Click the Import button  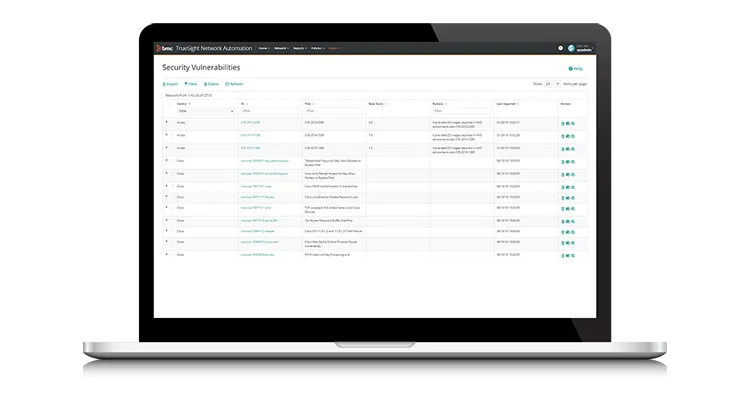(x=170, y=84)
